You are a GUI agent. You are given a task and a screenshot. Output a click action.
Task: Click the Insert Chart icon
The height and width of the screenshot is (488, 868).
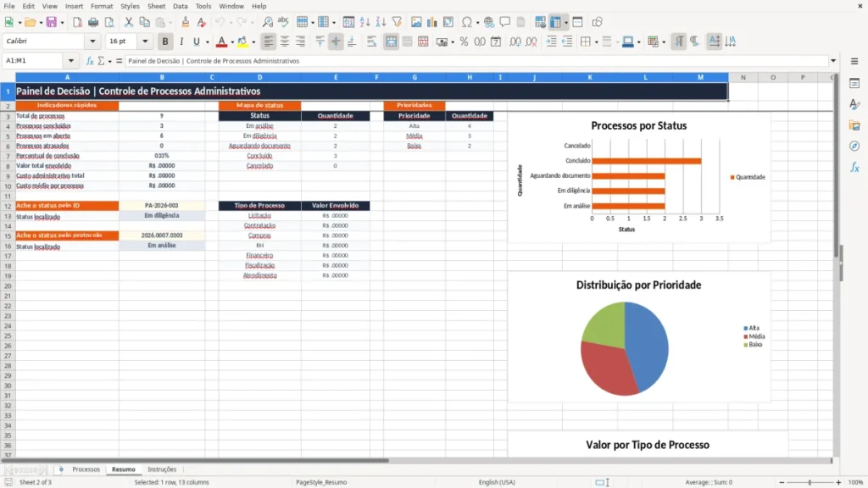432,22
